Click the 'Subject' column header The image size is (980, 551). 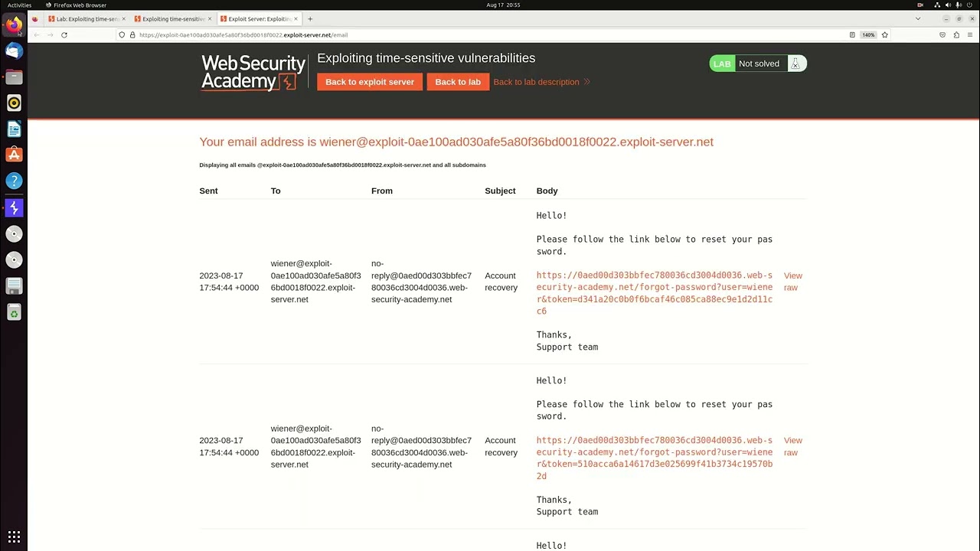[x=500, y=191]
